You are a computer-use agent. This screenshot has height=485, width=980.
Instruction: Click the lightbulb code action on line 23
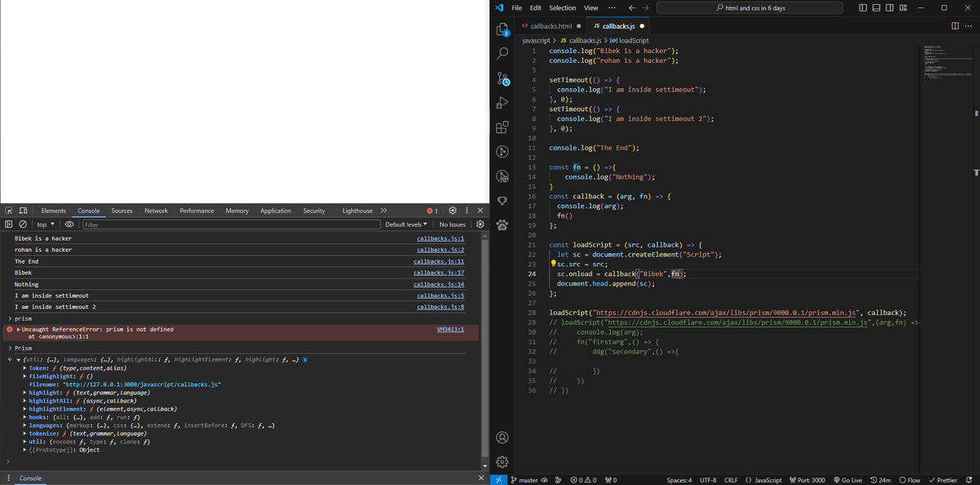pyautogui.click(x=554, y=264)
